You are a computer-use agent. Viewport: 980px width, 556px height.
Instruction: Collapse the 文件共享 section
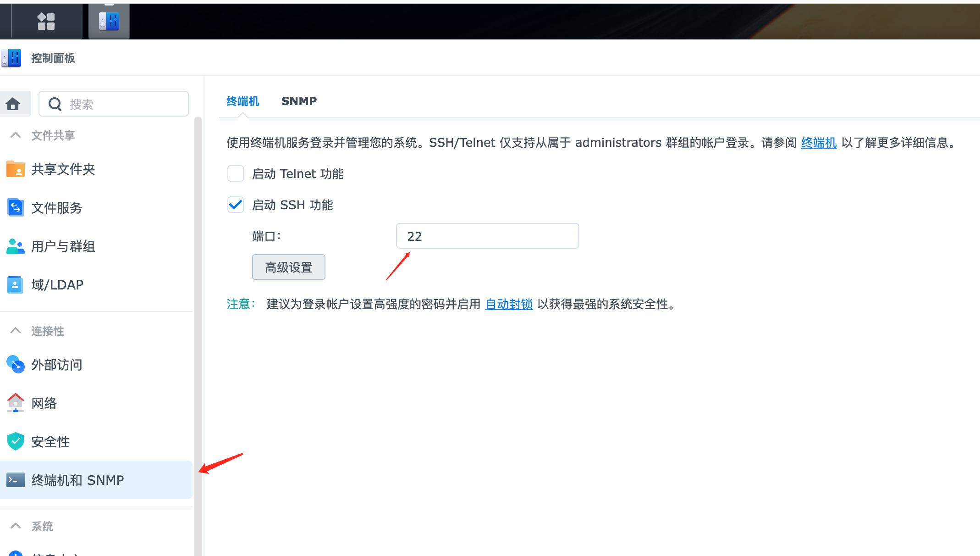[x=15, y=135]
